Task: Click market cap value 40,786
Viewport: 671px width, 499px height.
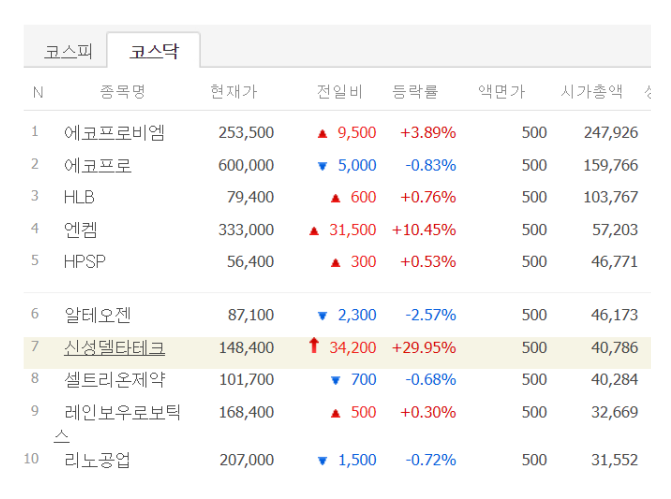Action: coord(615,348)
